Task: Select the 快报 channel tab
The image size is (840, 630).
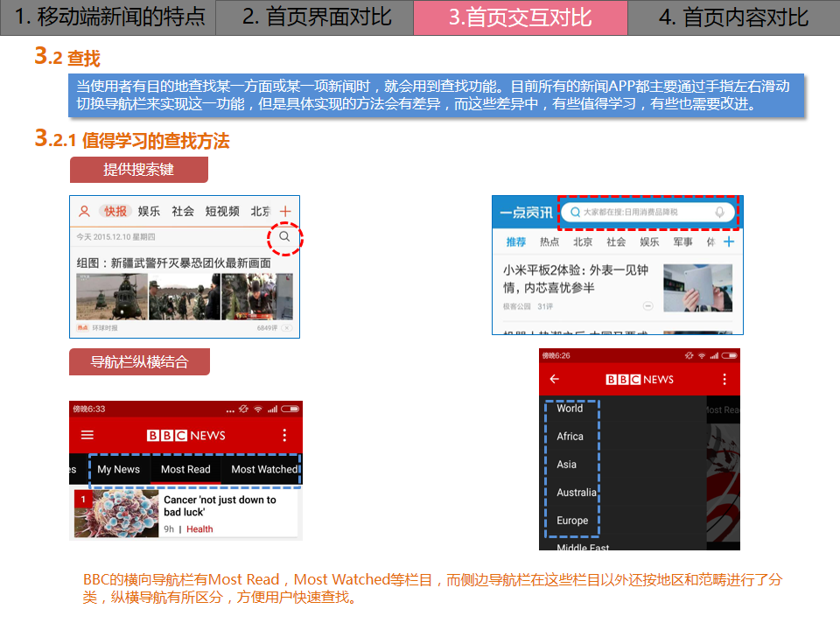Action: (x=115, y=211)
